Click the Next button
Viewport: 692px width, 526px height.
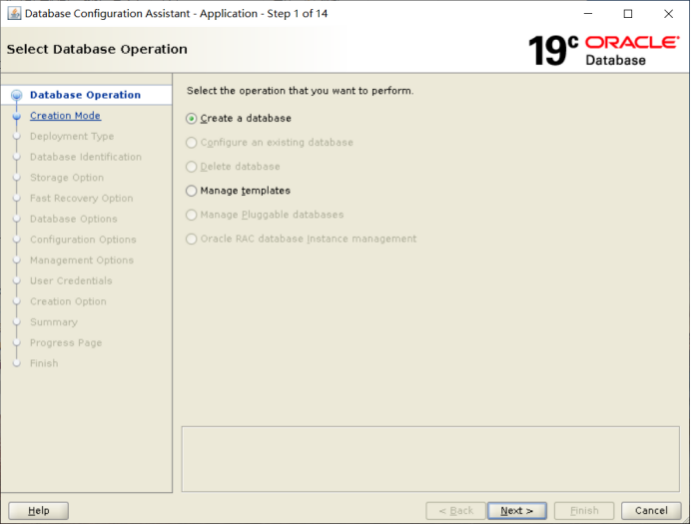click(517, 511)
